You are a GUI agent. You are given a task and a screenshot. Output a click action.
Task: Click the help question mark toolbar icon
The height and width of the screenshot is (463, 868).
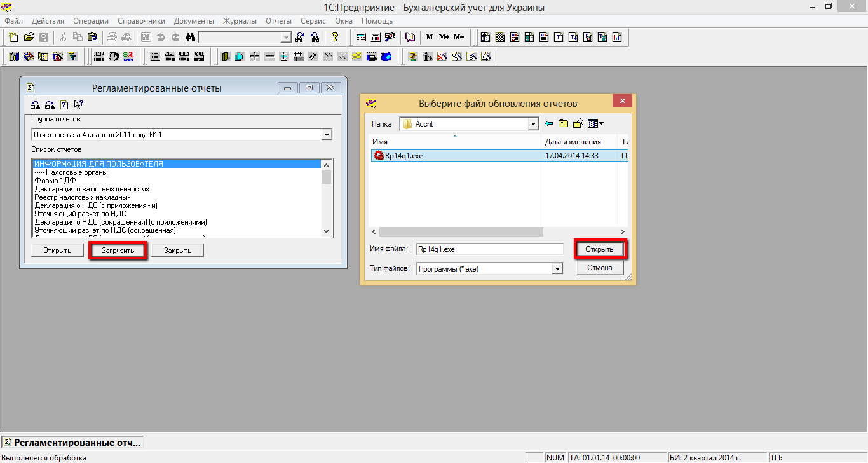pos(335,37)
